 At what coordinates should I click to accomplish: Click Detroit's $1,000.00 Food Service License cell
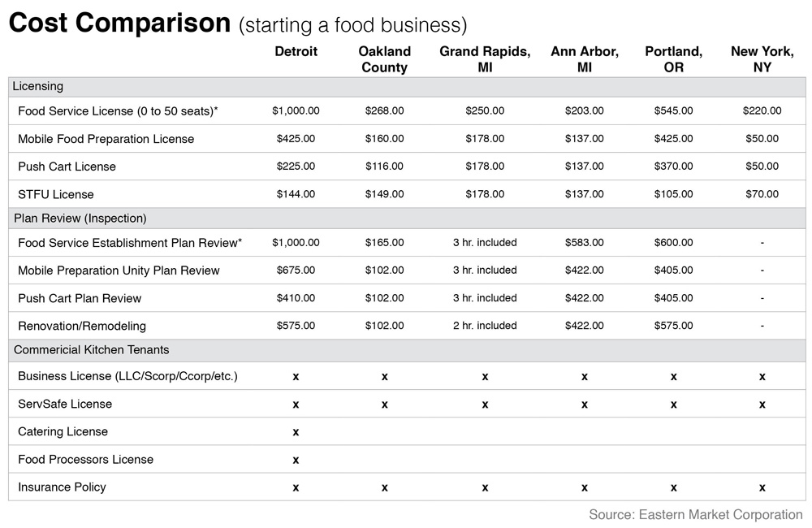[x=296, y=110]
